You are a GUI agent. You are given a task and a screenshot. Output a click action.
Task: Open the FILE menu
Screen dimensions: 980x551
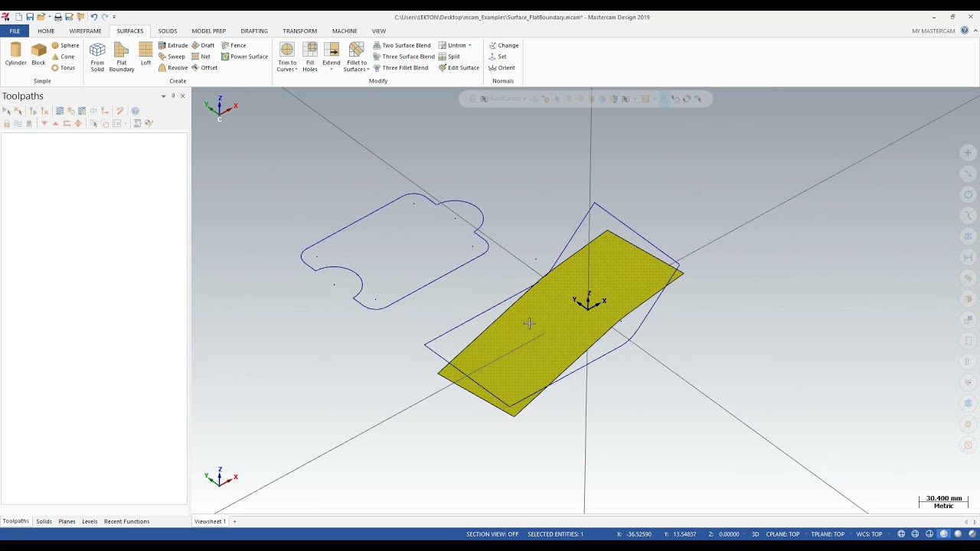15,31
